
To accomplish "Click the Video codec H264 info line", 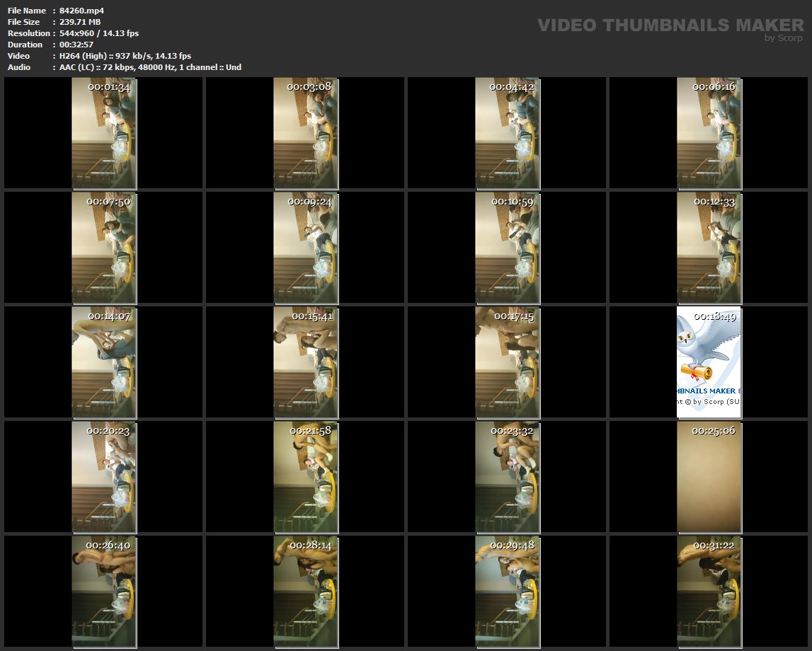I will (125, 56).
